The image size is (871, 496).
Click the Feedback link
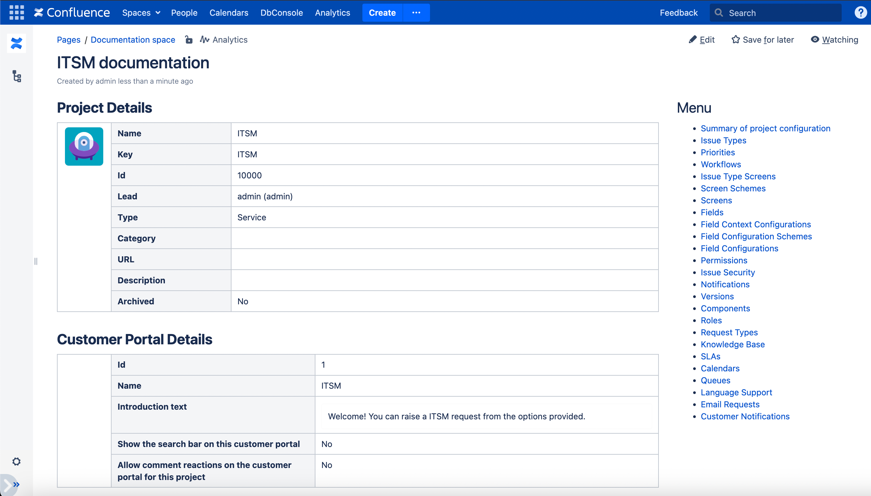679,13
